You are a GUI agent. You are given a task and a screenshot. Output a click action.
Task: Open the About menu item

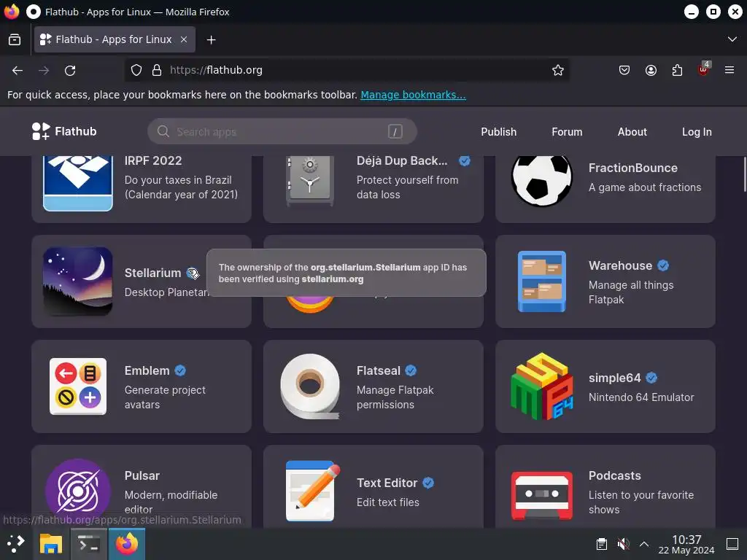pyautogui.click(x=632, y=132)
